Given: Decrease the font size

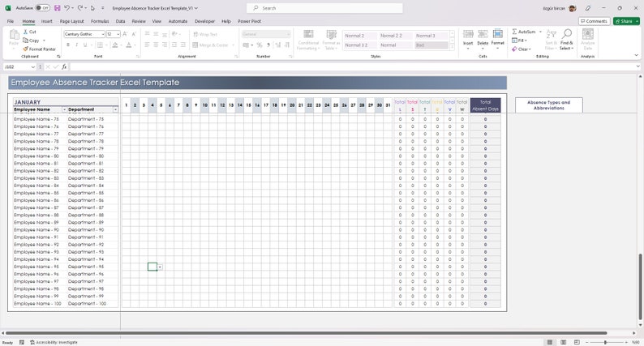Looking at the screenshot, I should point(134,34).
